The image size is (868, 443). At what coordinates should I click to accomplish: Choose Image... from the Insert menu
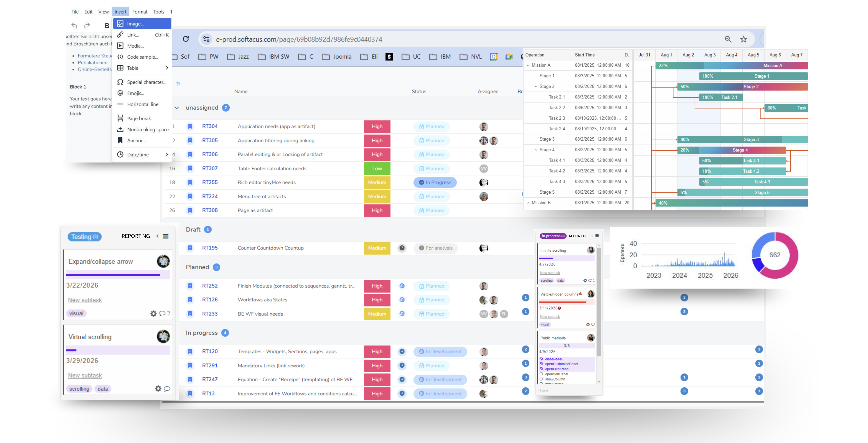142,24
